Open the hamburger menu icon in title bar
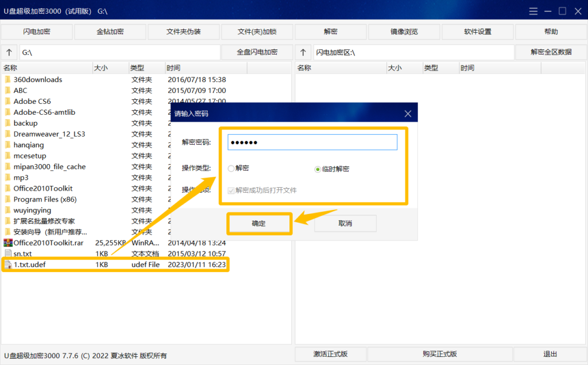The width and height of the screenshot is (588, 365). coord(533,11)
